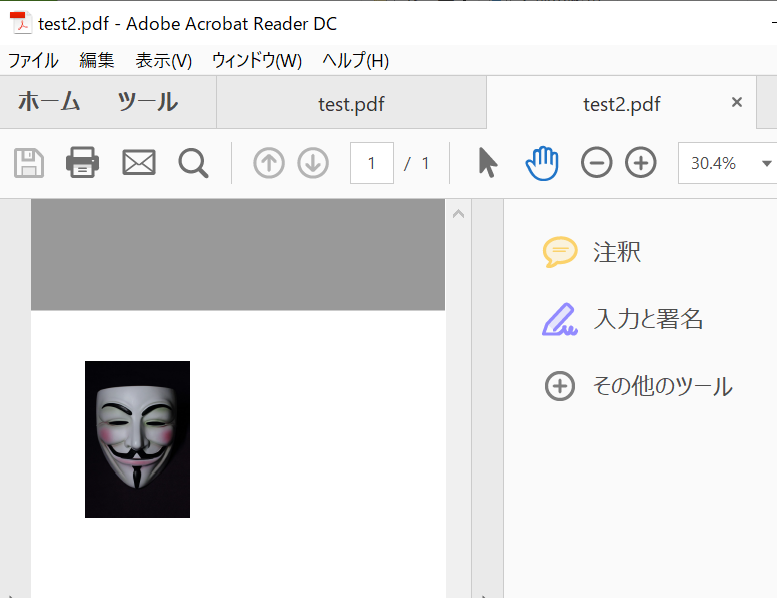The width and height of the screenshot is (777, 598).
Task: Click the zoom percentage field 30.4%
Action: [x=714, y=163]
